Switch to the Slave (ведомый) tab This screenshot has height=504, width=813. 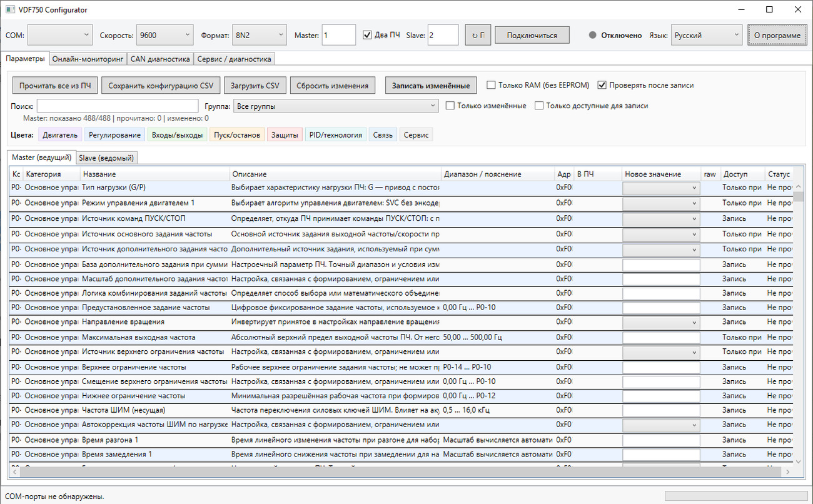coord(106,158)
